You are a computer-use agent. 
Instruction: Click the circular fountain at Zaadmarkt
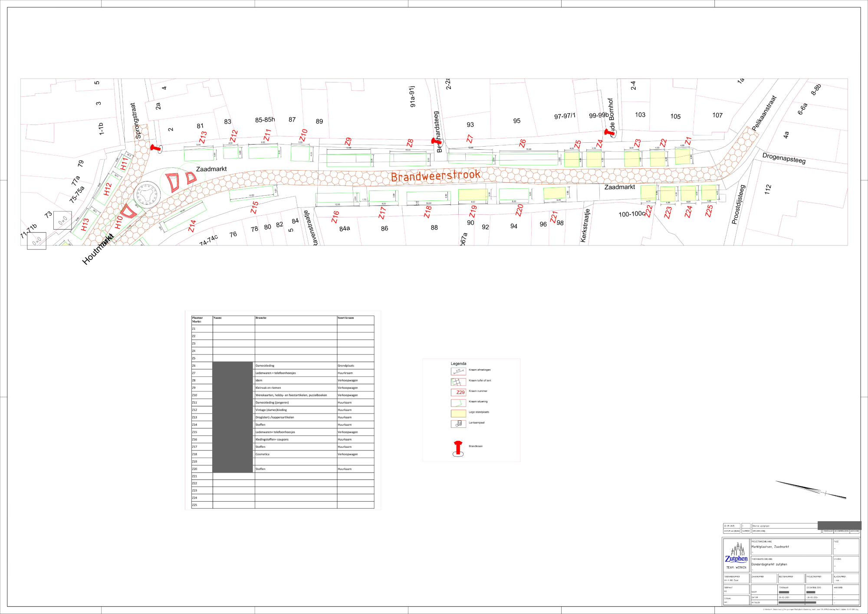(147, 194)
